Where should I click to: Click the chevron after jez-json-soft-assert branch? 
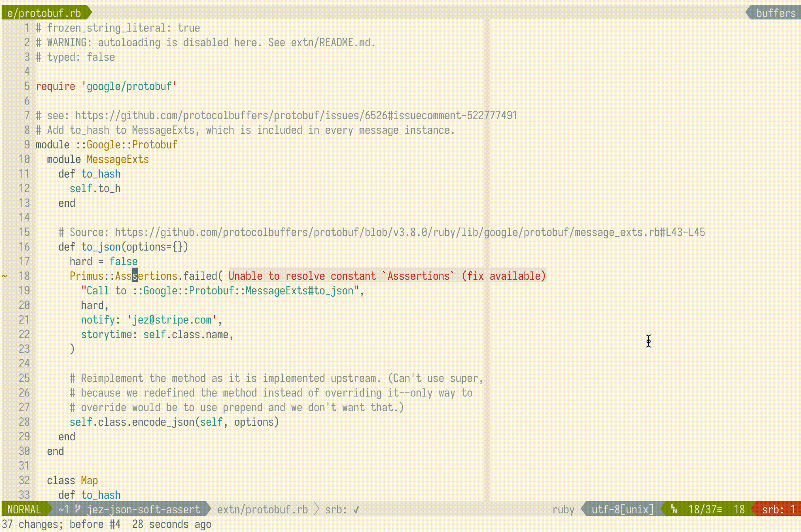(x=208, y=510)
